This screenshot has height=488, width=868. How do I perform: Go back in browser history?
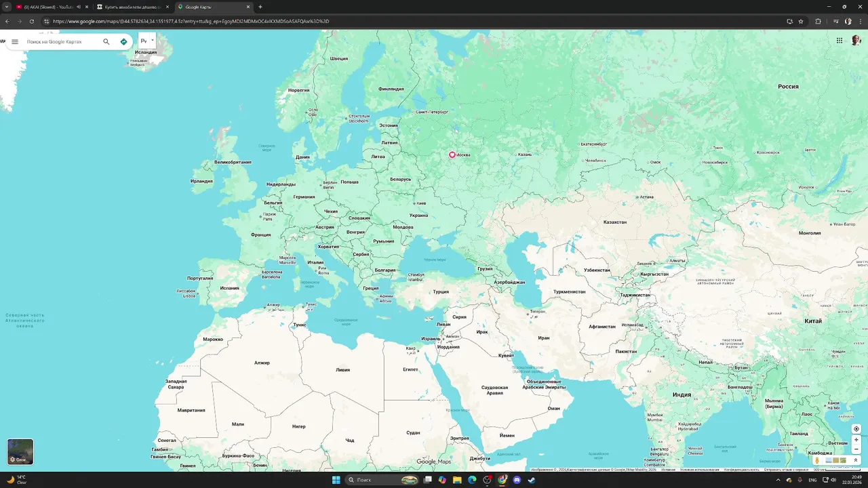point(7,21)
